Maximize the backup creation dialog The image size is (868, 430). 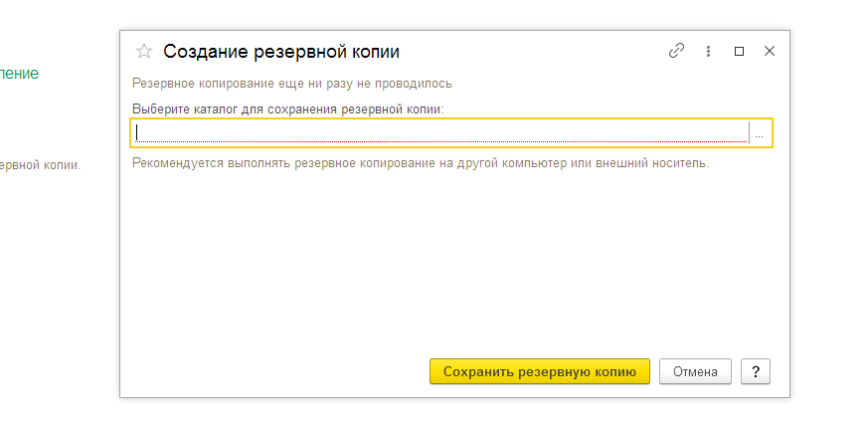[x=739, y=51]
